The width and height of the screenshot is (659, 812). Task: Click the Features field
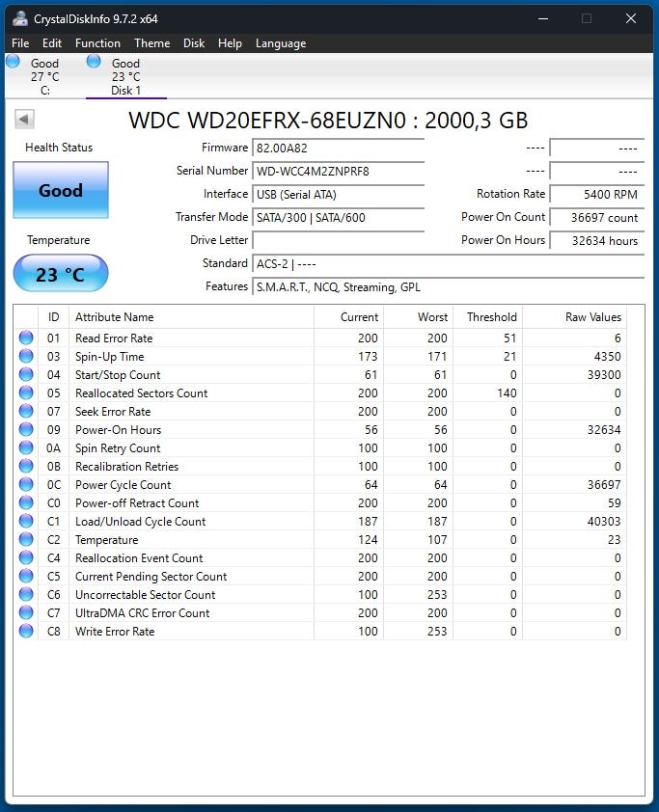click(x=448, y=286)
